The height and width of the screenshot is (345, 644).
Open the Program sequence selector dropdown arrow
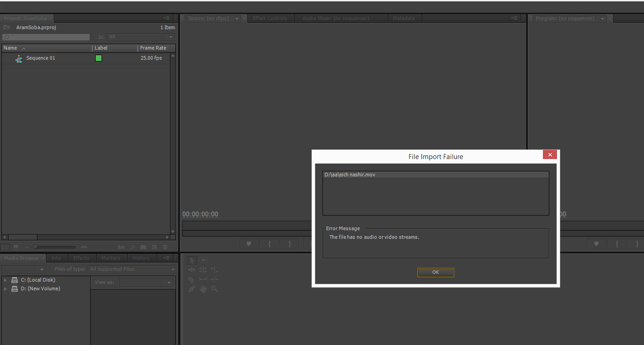coord(602,19)
